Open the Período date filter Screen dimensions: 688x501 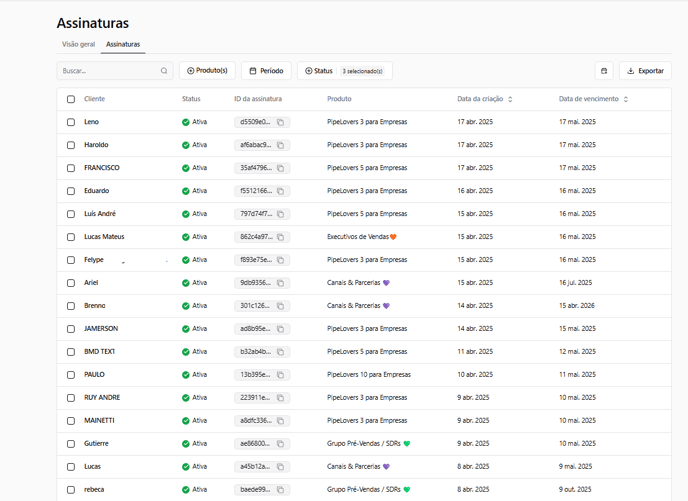click(266, 71)
